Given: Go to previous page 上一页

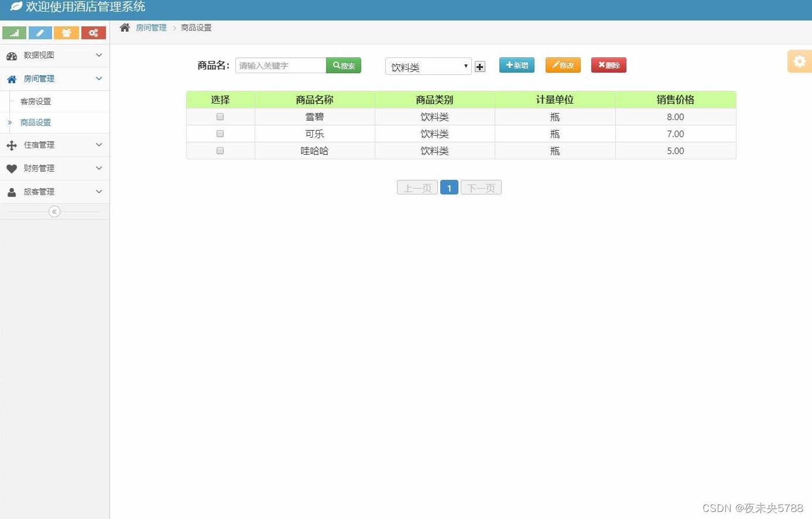Looking at the screenshot, I should 417,187.
